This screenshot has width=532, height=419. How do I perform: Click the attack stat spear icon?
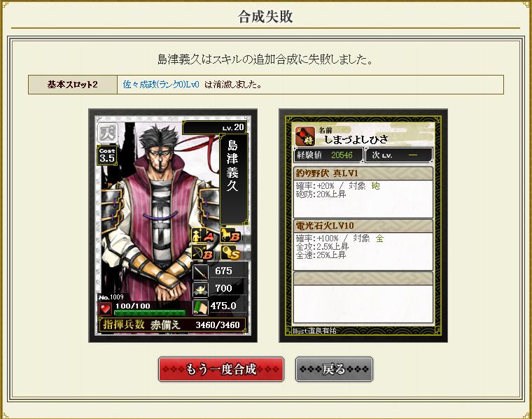coord(200,272)
